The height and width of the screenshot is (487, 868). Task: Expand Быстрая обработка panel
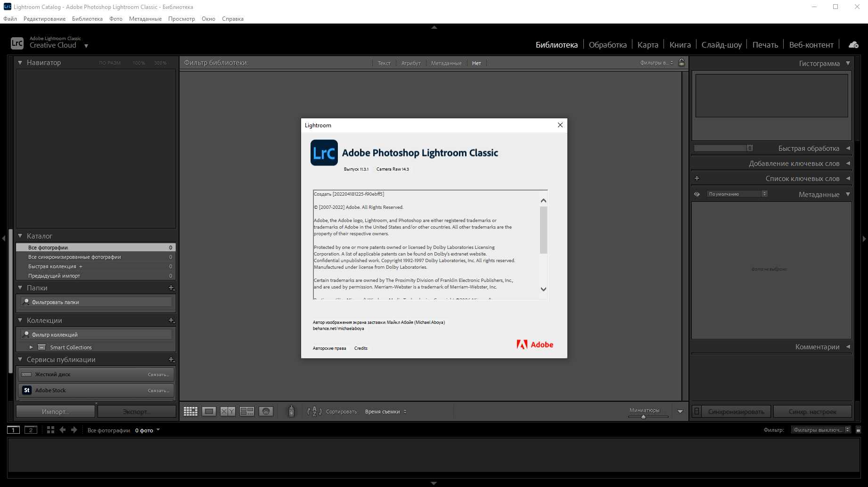pyautogui.click(x=848, y=148)
